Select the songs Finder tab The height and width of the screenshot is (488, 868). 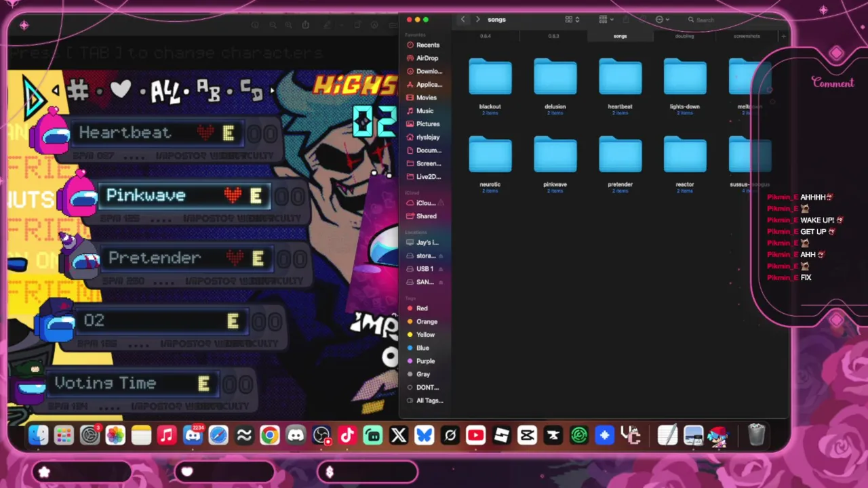pyautogui.click(x=620, y=36)
